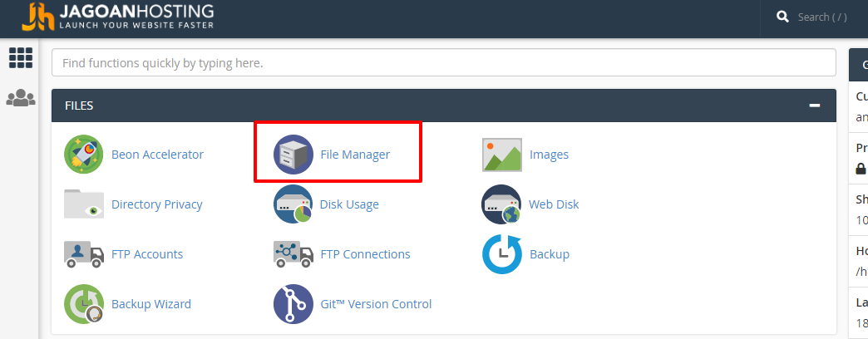Click the FTP Connections truck icon
The width and height of the screenshot is (868, 339).
(x=293, y=254)
